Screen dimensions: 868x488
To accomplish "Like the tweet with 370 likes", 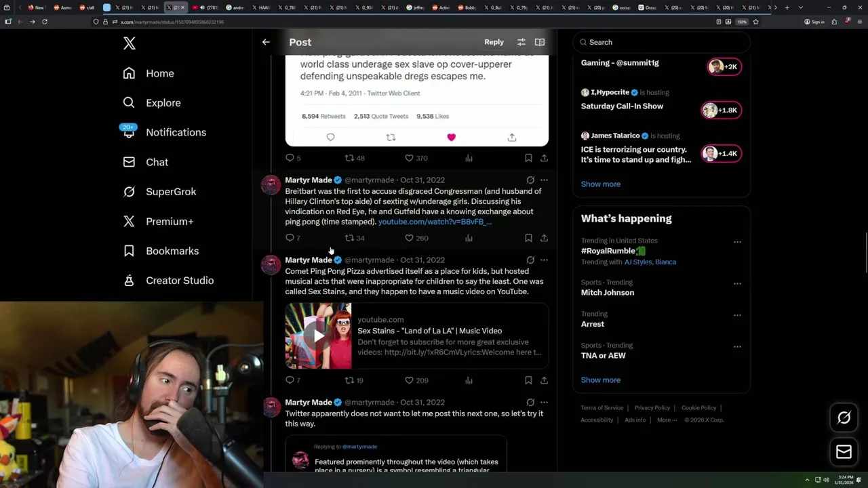I will coord(416,158).
